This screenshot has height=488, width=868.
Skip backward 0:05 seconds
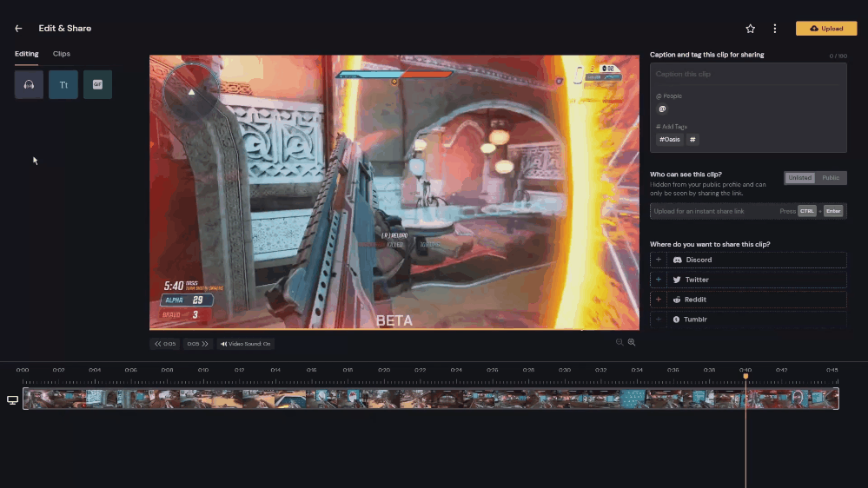[x=164, y=344]
